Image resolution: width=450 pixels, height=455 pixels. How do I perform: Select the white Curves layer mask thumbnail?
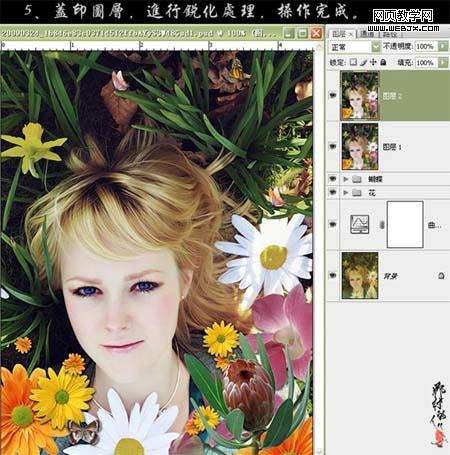click(x=405, y=224)
